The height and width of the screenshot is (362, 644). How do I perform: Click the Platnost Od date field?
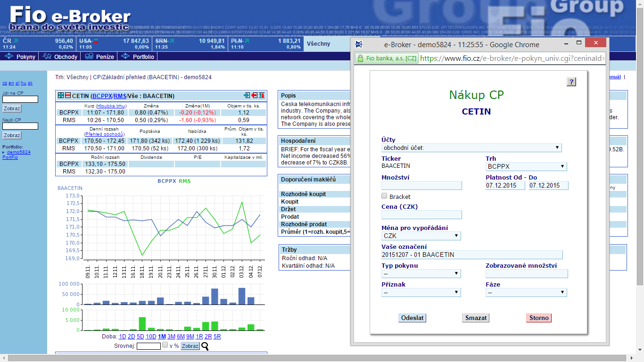tap(505, 185)
